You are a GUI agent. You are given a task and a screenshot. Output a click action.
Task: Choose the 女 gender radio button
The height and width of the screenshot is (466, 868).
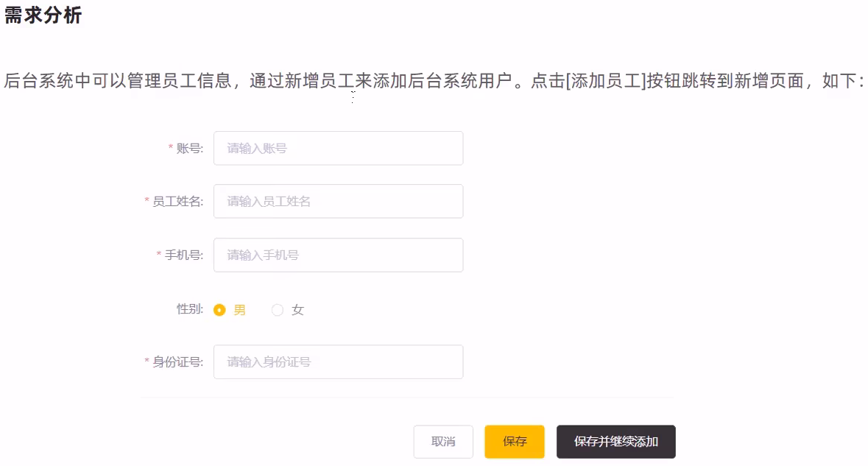pyautogui.click(x=278, y=310)
